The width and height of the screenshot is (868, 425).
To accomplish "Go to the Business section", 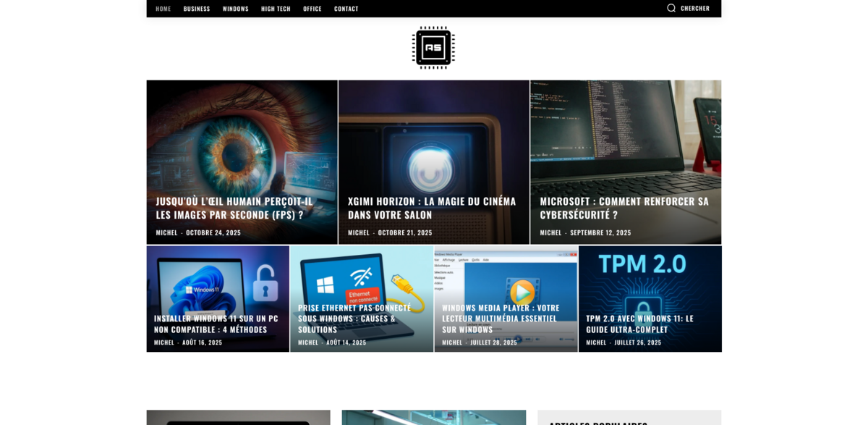I will point(197,9).
